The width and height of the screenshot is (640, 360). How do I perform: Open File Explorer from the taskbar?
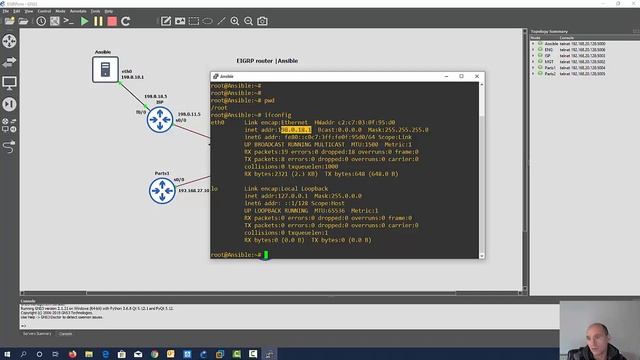point(89,354)
